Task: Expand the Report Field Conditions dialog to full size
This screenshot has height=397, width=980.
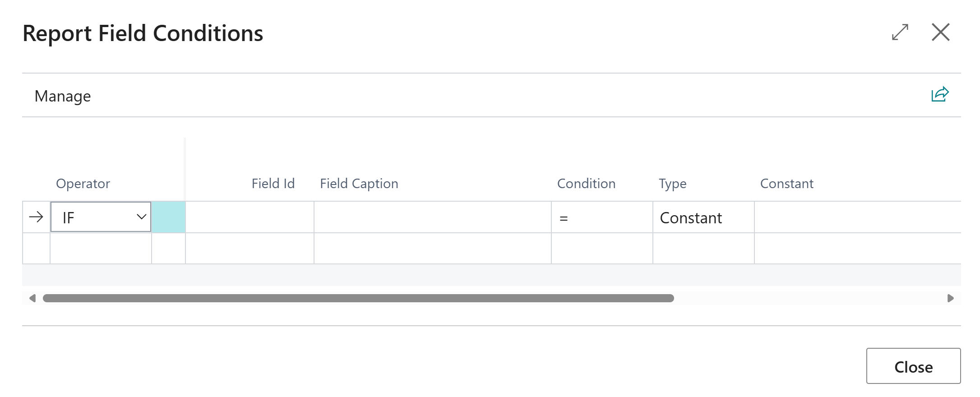Action: 900,32
